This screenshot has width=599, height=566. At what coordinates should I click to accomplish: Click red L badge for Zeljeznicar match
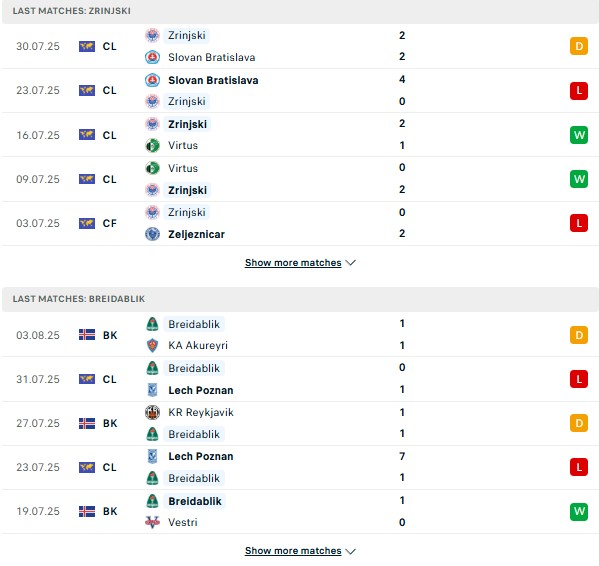(x=579, y=223)
